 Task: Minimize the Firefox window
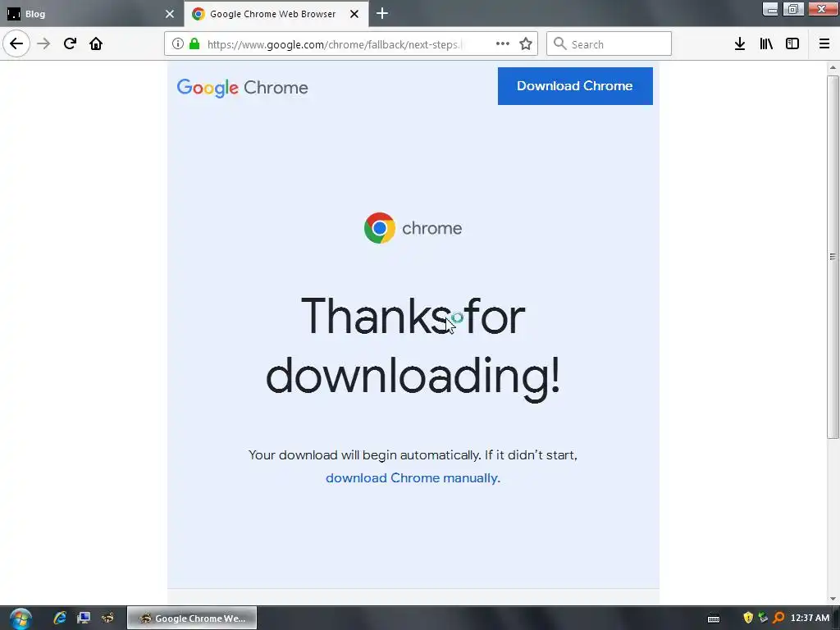pyautogui.click(x=770, y=9)
